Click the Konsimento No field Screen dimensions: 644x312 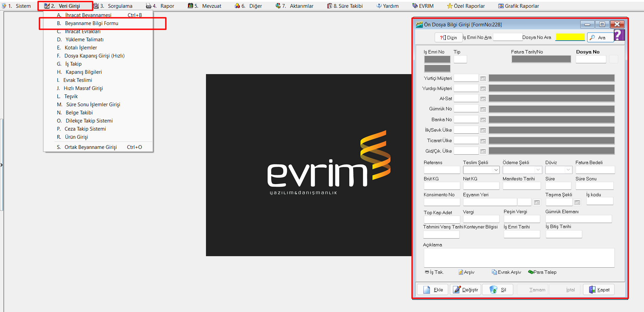442,202
